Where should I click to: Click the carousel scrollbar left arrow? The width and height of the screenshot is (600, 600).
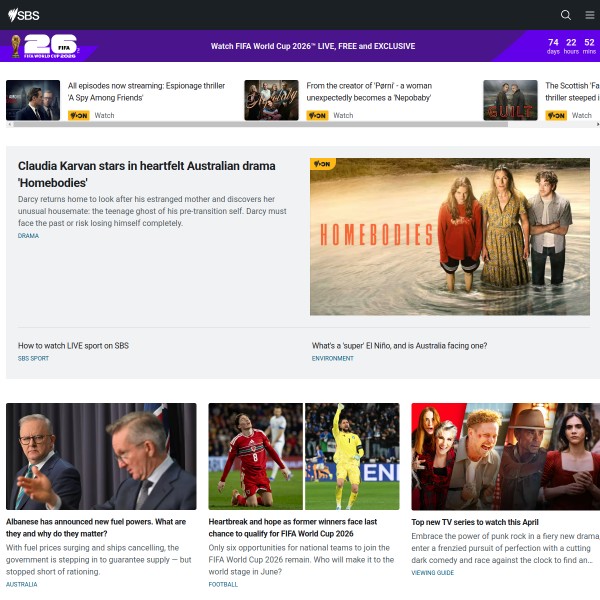click(9, 124)
